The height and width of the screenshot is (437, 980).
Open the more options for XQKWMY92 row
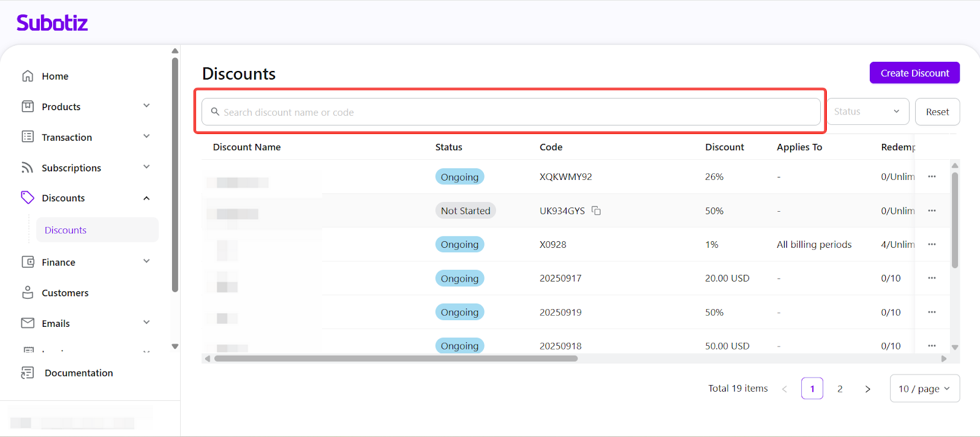tap(932, 177)
